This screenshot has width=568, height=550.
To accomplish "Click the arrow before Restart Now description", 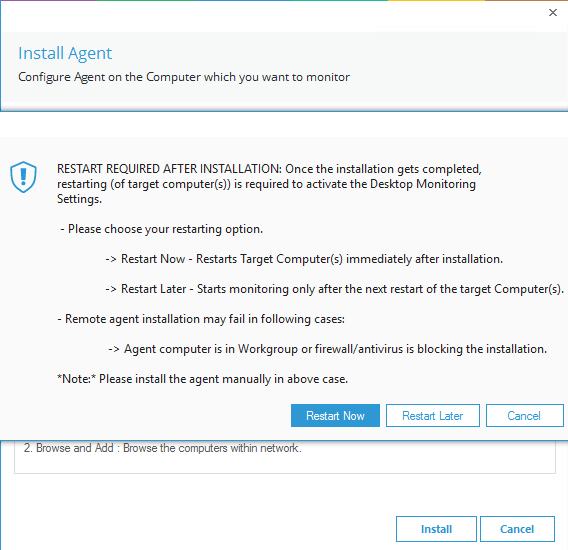I will pos(111,259).
